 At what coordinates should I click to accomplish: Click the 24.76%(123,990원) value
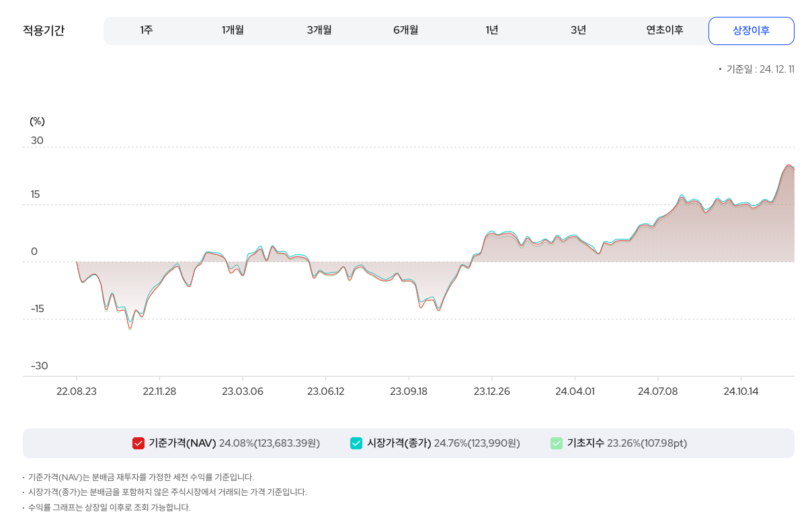pos(477,443)
